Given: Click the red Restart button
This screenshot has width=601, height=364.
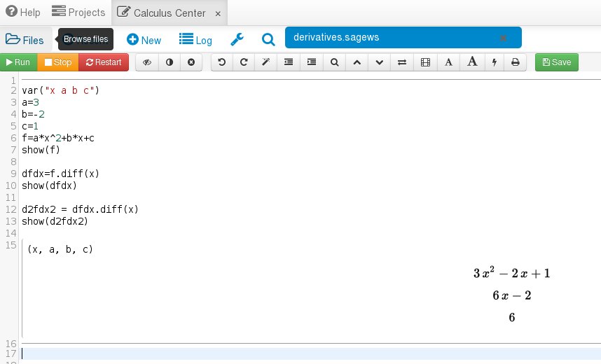Looking at the screenshot, I should coord(104,62).
